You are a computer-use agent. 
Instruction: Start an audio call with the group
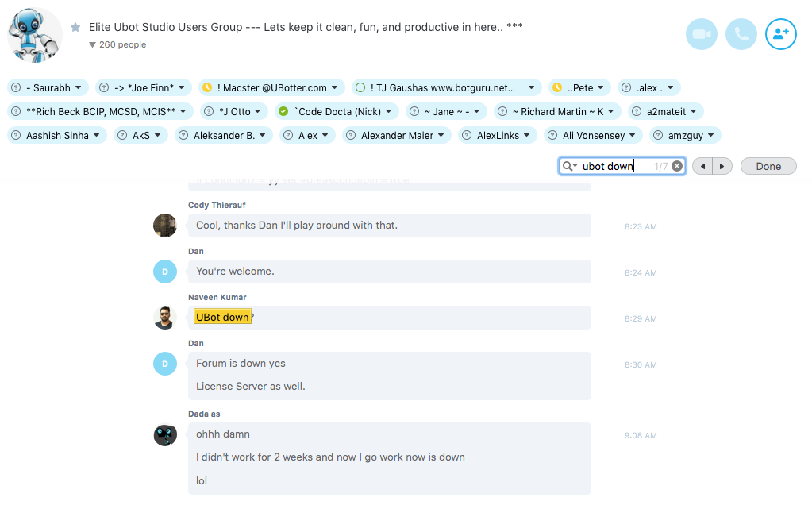pos(741,34)
